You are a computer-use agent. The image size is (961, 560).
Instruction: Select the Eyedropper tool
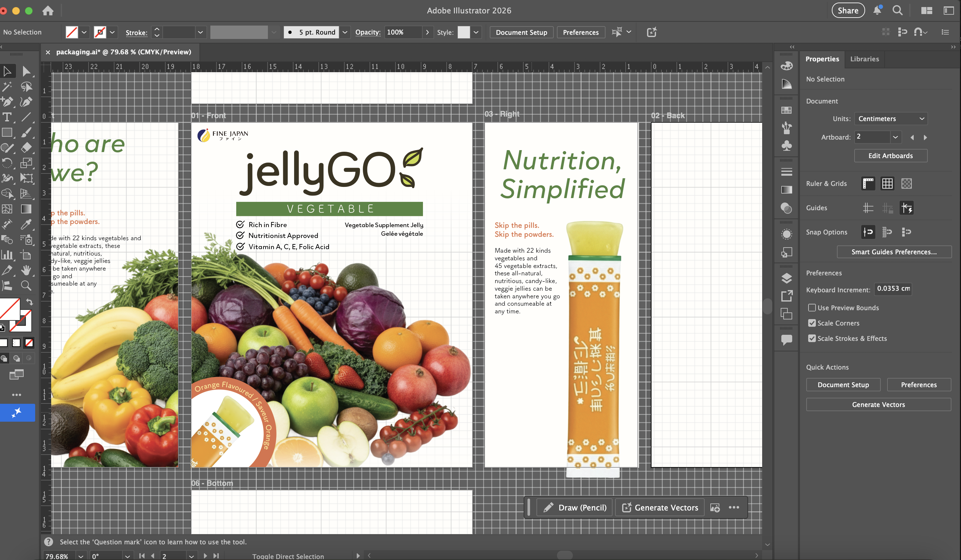coord(26,224)
